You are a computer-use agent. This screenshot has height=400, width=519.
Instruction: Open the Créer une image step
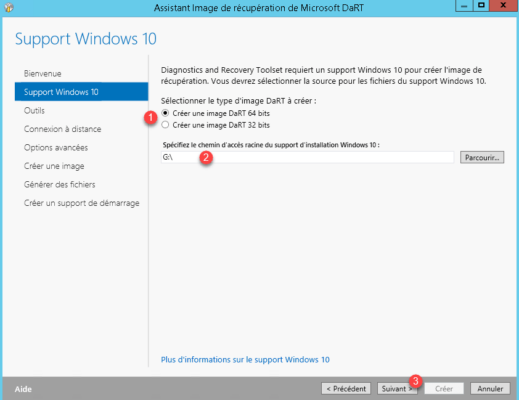pos(54,166)
